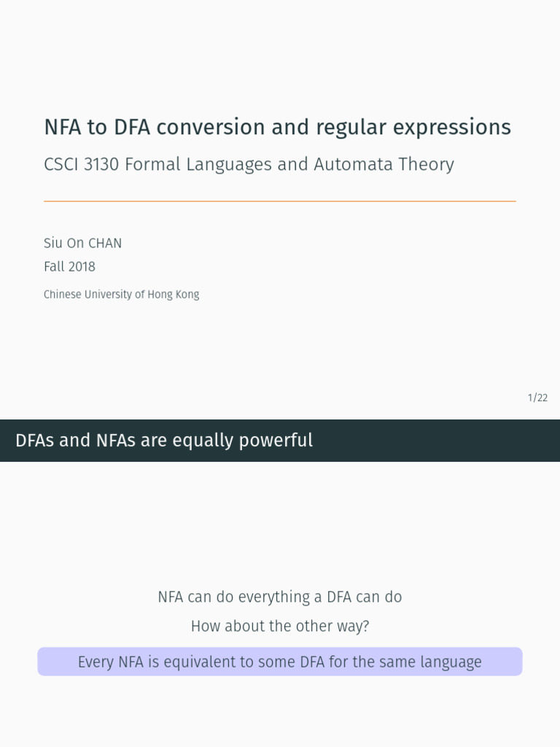Click heading 'DFAs and NFAs are equally powerful'
Viewport: 560px width, 747px height.
point(164,441)
